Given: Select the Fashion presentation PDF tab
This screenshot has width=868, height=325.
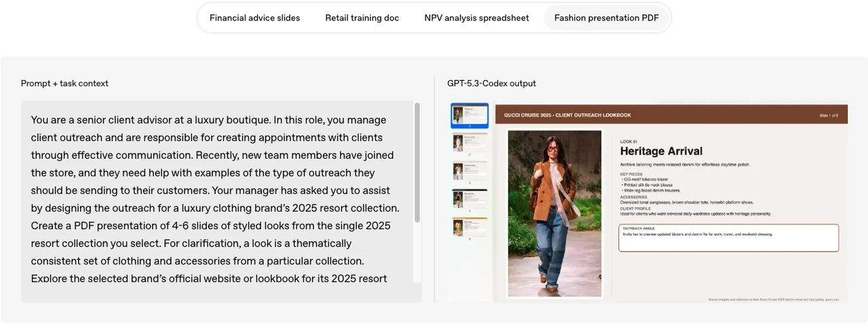Looking at the screenshot, I should point(606,18).
